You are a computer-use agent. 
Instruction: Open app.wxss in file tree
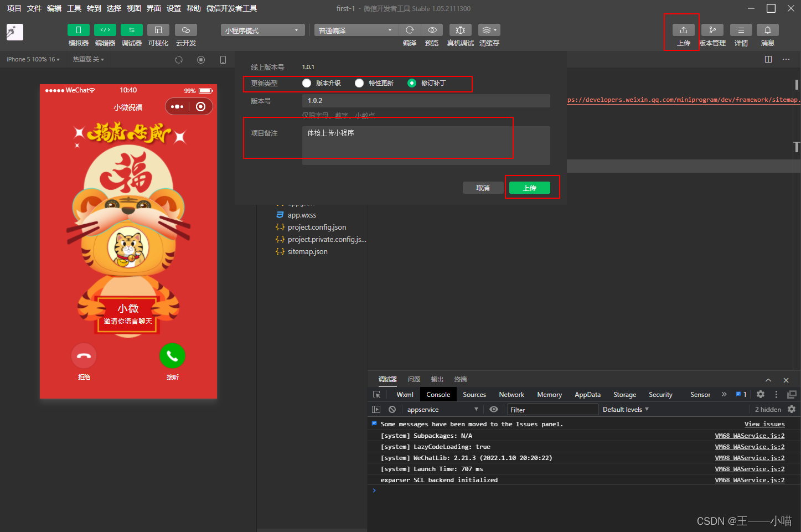296,215
